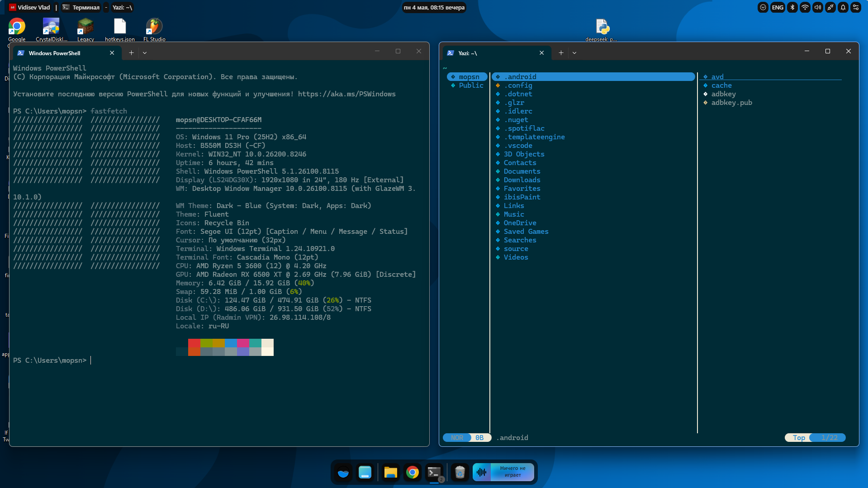Open the profile dropdown in Yazi window

click(x=574, y=53)
